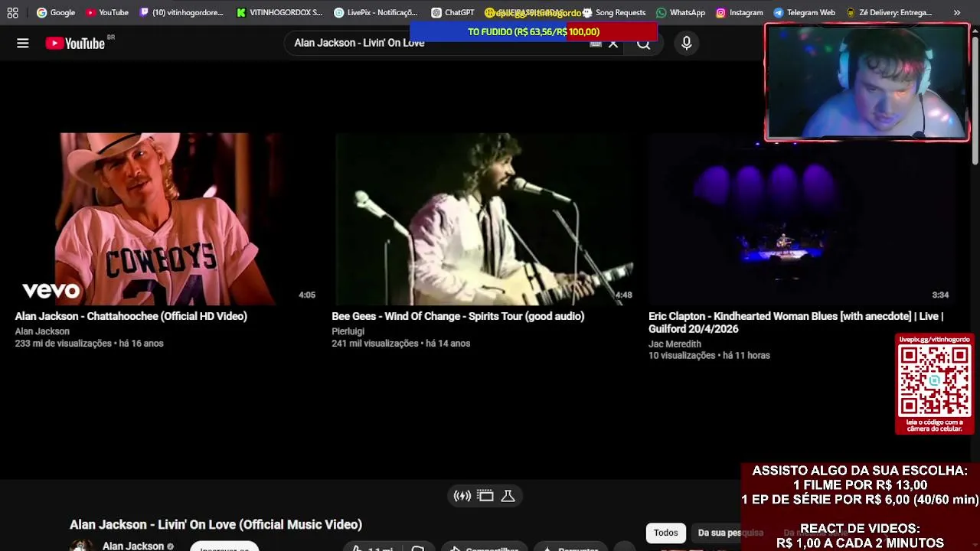Open the Telegram Web bookmark
This screenshot has width=980, height=551.
[804, 12]
